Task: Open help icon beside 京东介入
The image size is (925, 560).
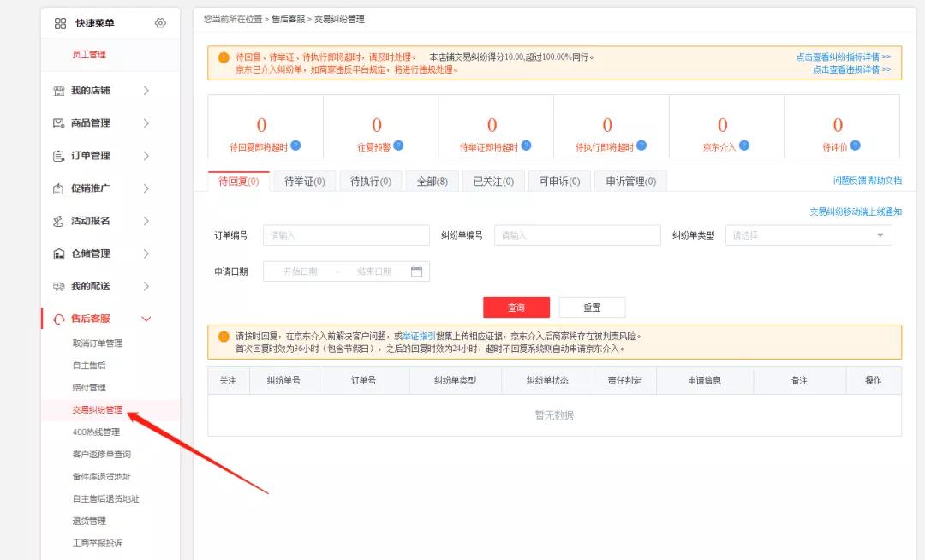Action: (x=744, y=145)
